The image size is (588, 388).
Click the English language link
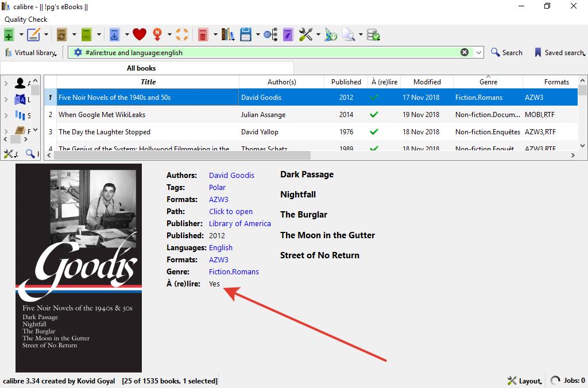click(220, 248)
